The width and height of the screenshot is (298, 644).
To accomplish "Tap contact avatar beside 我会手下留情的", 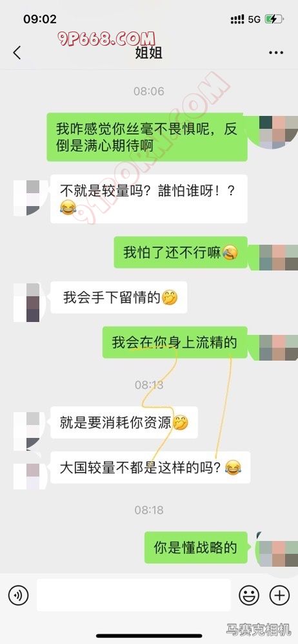I will click(x=26, y=302).
